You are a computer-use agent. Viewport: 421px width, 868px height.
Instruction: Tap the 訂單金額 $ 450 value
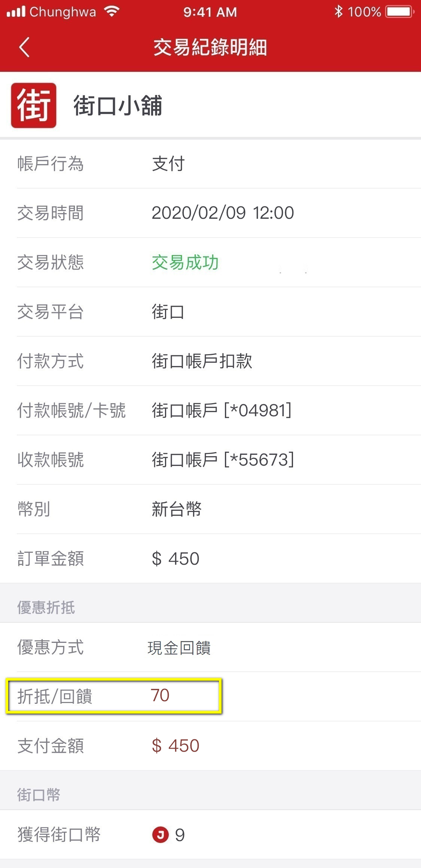(176, 558)
